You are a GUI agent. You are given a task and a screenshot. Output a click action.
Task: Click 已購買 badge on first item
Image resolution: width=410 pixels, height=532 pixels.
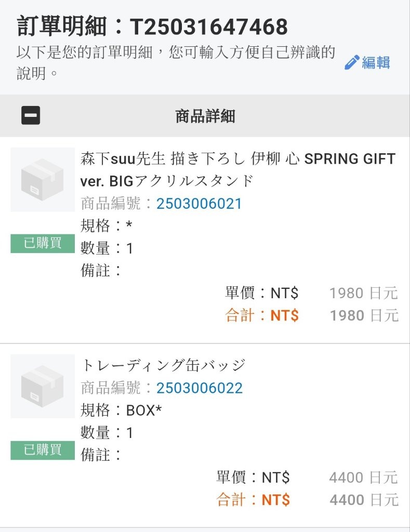click(x=43, y=243)
